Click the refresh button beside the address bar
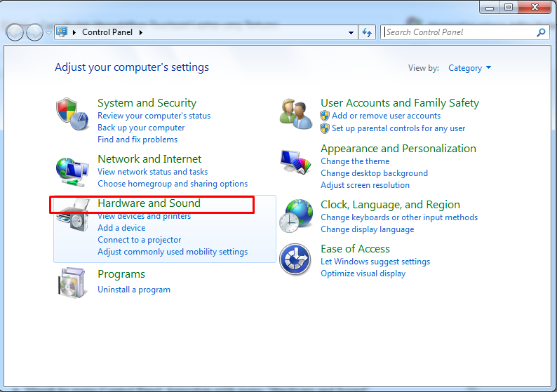The width and height of the screenshot is (557, 392). tap(367, 33)
